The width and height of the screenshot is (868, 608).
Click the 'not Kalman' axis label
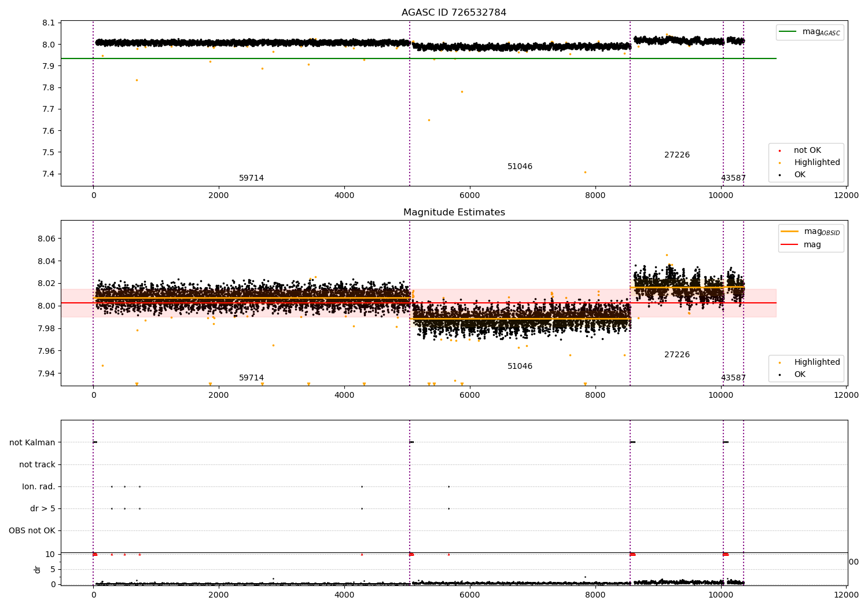pyautogui.click(x=32, y=442)
